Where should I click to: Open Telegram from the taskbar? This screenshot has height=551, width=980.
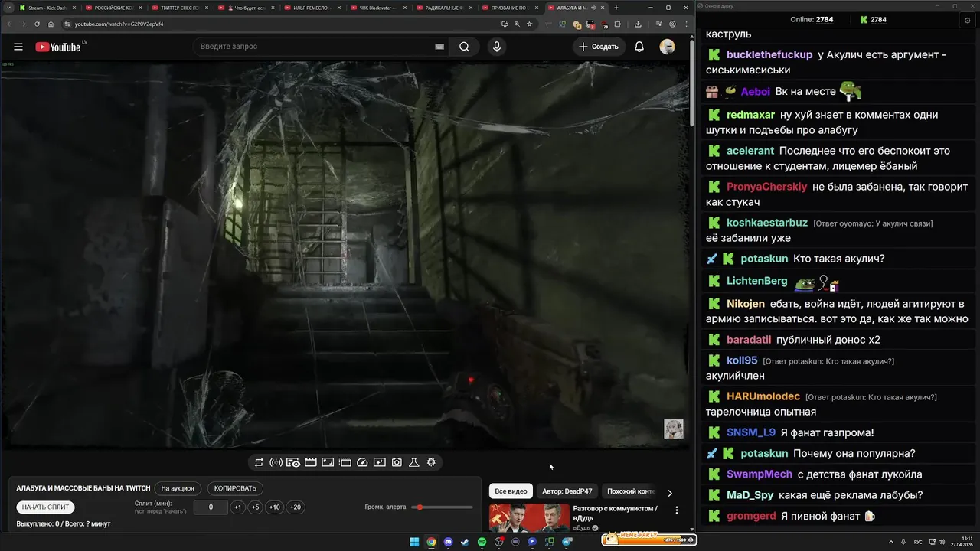coord(567,542)
